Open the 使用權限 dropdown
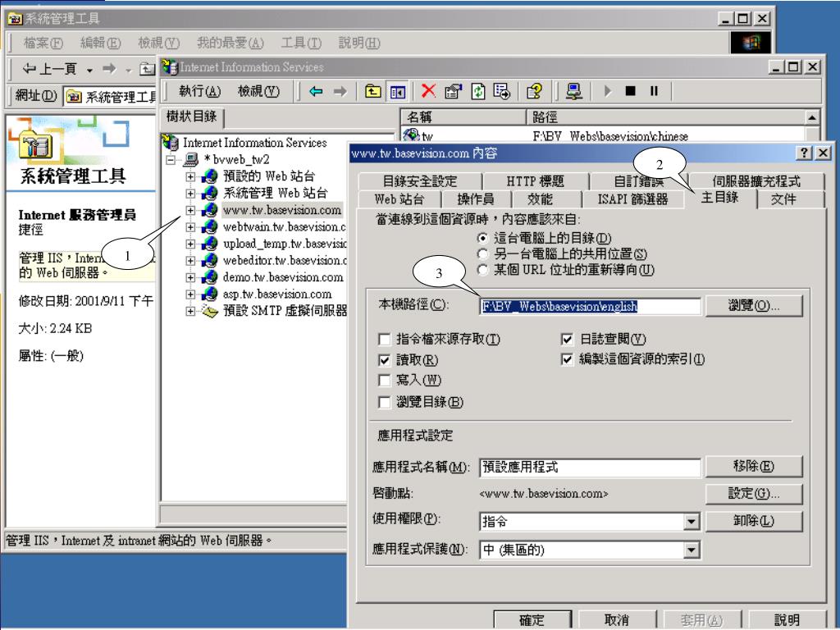This screenshot has height=630, width=840. 692,521
